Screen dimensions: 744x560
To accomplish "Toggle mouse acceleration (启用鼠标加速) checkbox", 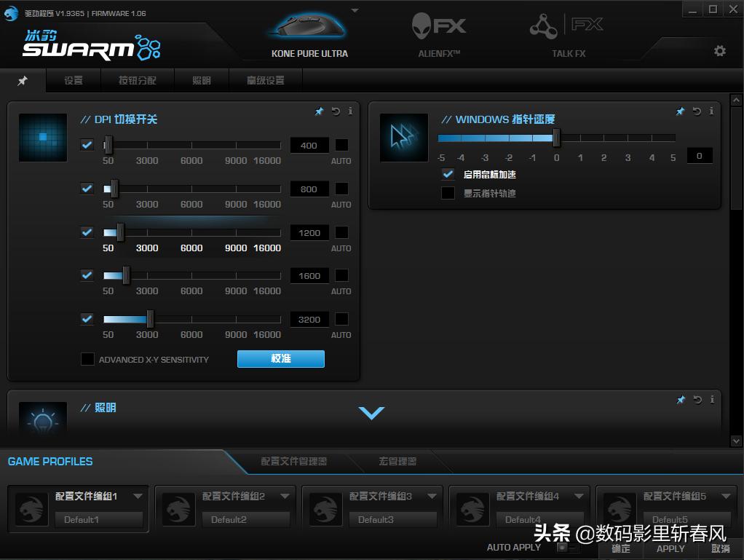I will click(x=448, y=174).
